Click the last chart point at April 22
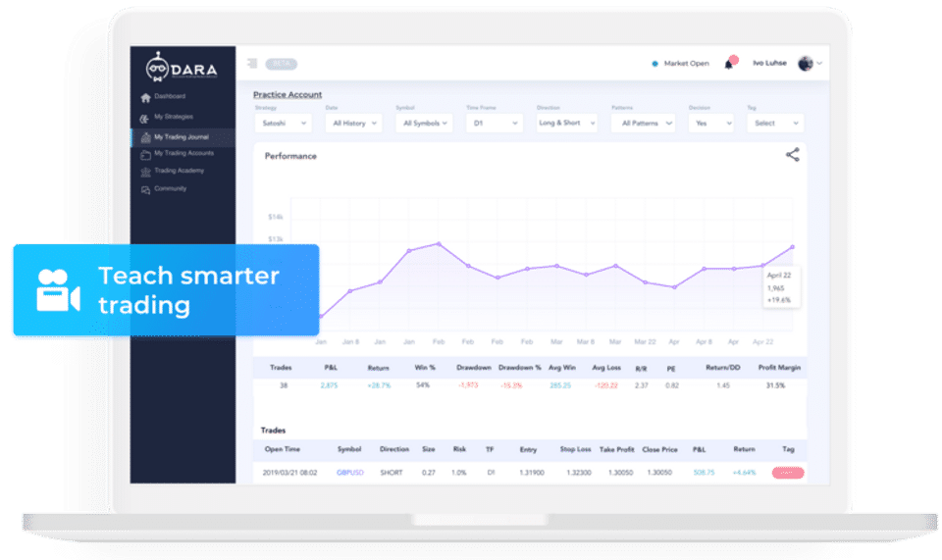Screen dimensions: 942x560 (793, 247)
